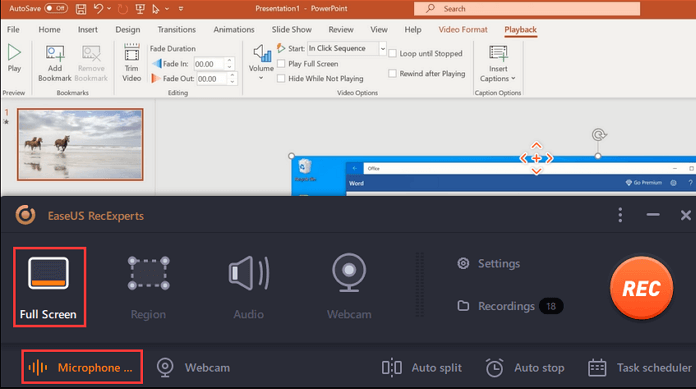This screenshot has width=696, height=389.
Task: Select the Playback tab
Action: pos(520,29)
